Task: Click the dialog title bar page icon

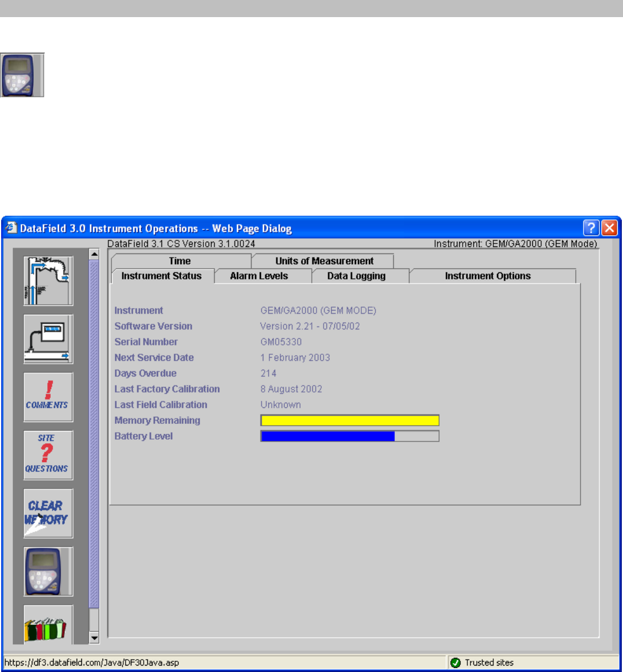Action: (x=11, y=228)
